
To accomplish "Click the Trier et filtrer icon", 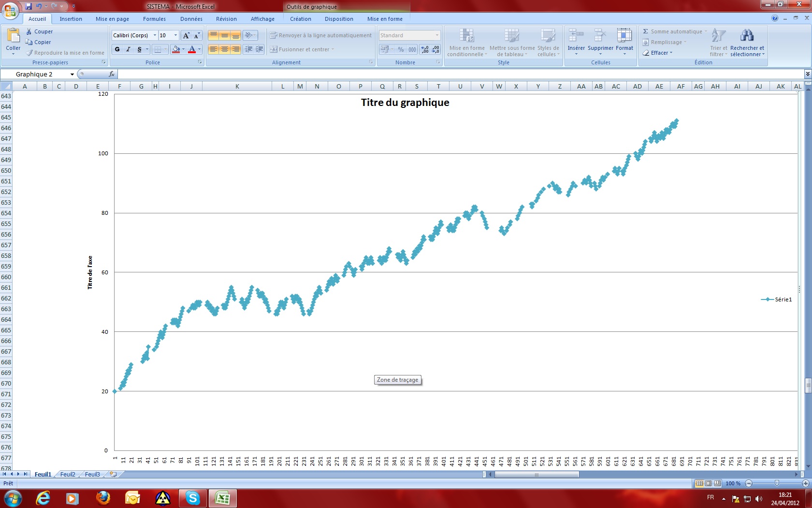I will pos(718,36).
